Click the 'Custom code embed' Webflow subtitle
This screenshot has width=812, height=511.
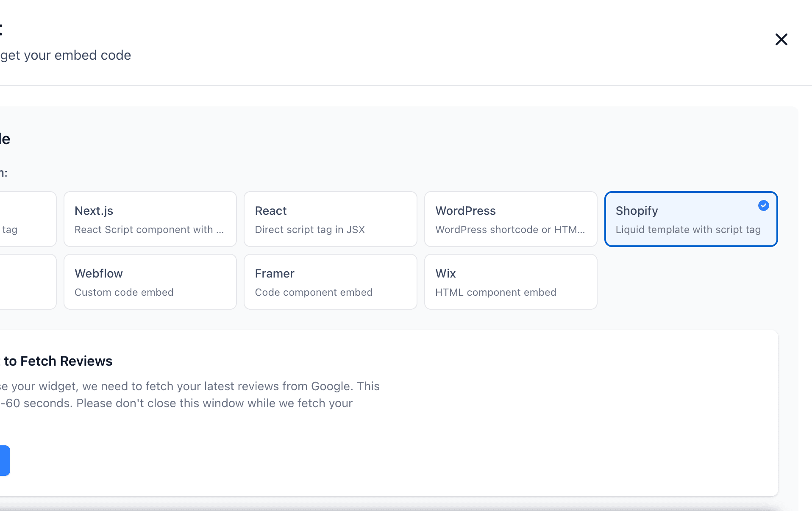coord(124,292)
